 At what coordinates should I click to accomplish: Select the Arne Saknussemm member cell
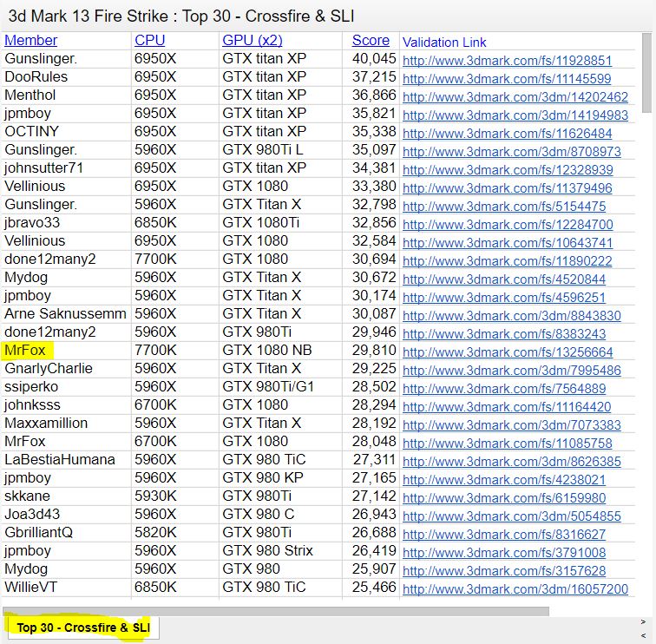tap(66, 314)
